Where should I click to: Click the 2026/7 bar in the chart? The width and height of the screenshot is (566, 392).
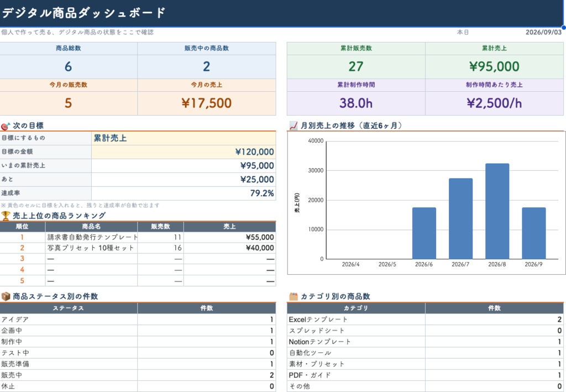pos(460,218)
